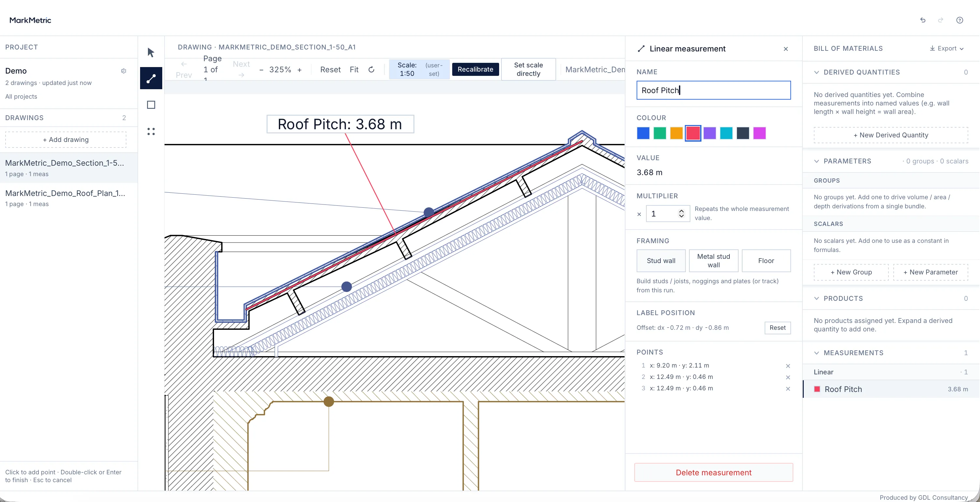Click the blue vertex on roof line
Screen dimensions: 980x502
428,213
